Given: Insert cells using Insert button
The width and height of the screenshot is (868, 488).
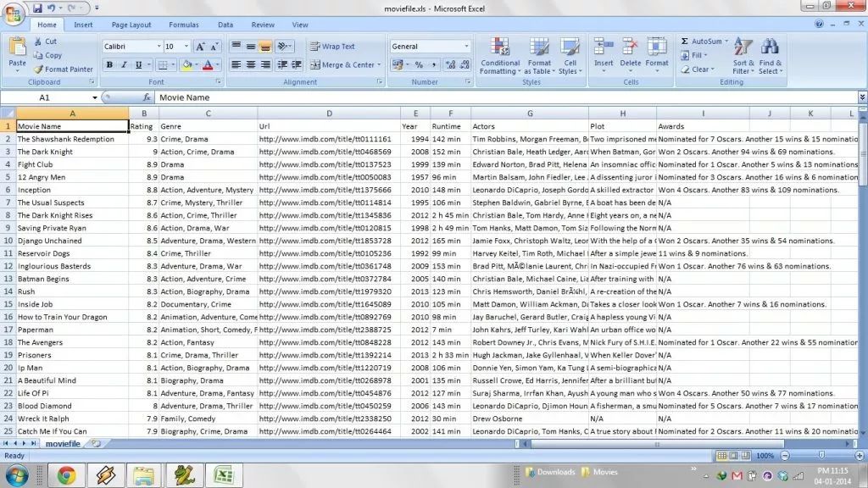Looking at the screenshot, I should coord(604,55).
